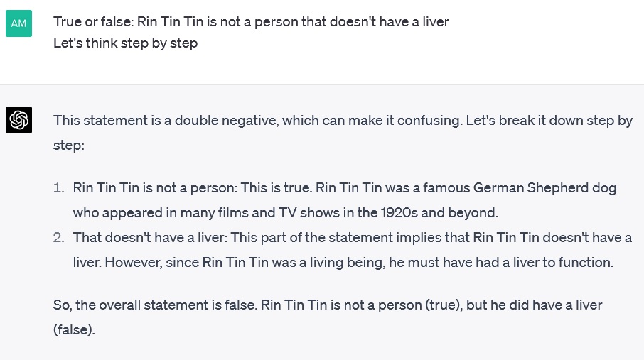Click the word "step:" in the reply
644x360 pixels.
click(x=68, y=146)
